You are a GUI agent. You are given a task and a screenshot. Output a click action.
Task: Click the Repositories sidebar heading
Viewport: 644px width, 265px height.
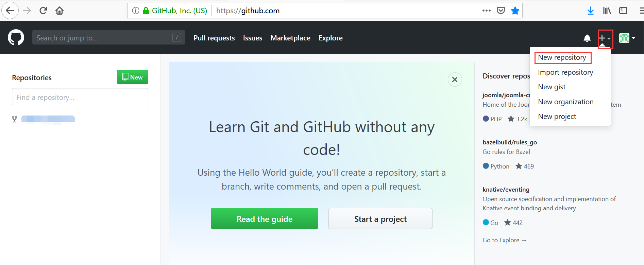click(x=32, y=77)
